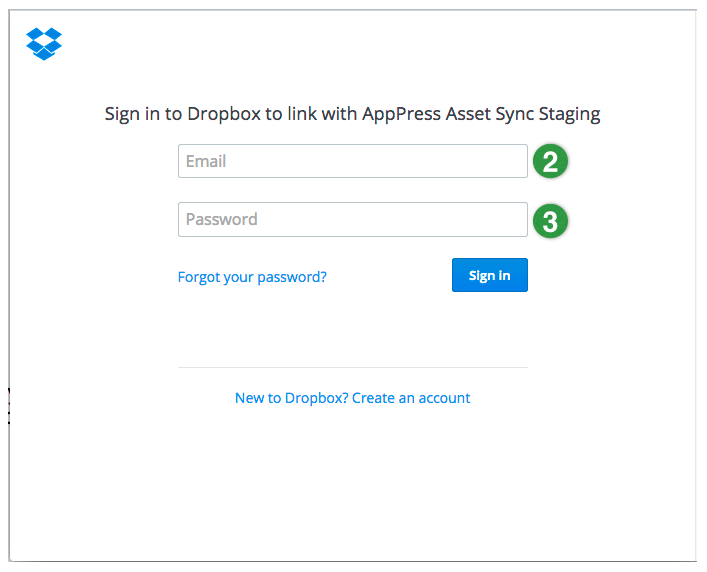Focus the Password input field
This screenshot has width=707, height=572.
click(353, 220)
